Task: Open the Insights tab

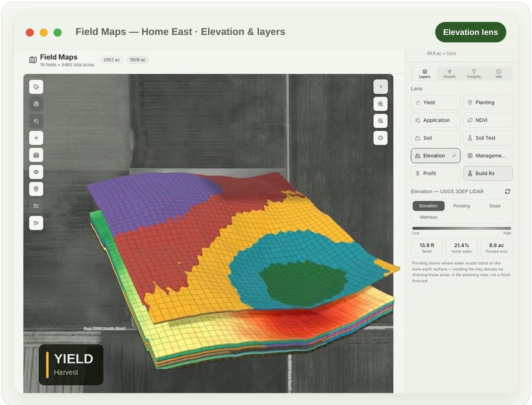Action: (x=474, y=74)
